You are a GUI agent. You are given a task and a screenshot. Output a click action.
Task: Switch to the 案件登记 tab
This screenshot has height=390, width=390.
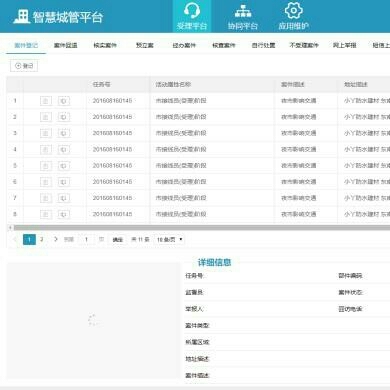[x=26, y=45]
